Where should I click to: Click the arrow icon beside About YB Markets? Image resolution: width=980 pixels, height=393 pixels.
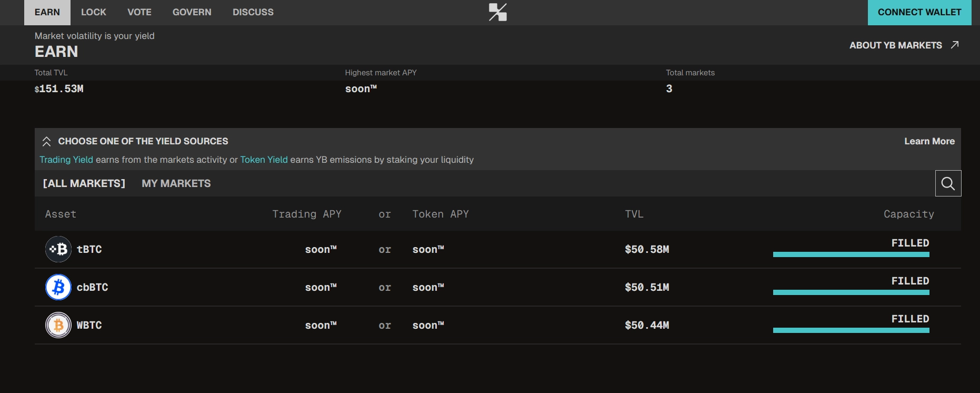tap(955, 45)
